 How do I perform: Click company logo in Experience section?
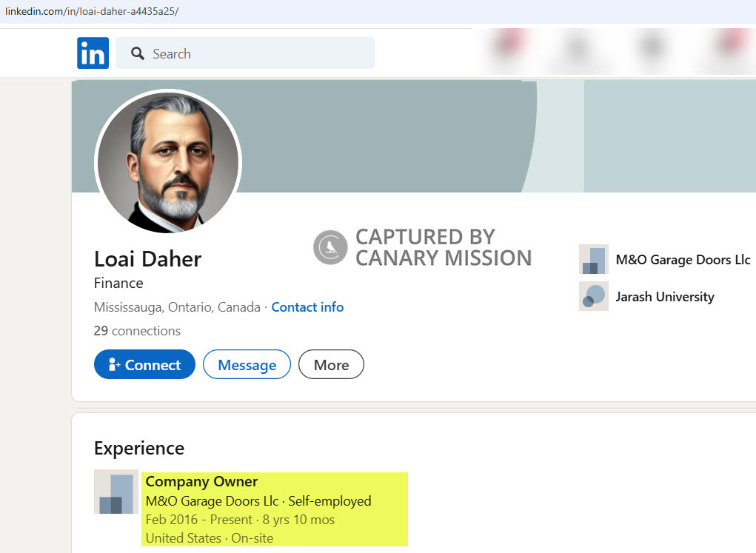pos(116,492)
